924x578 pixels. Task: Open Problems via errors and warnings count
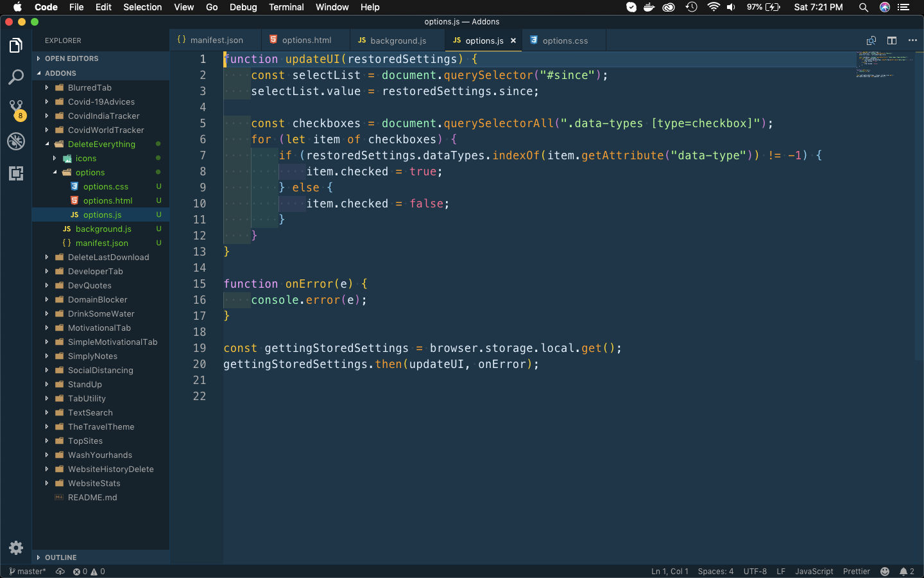[x=89, y=572]
